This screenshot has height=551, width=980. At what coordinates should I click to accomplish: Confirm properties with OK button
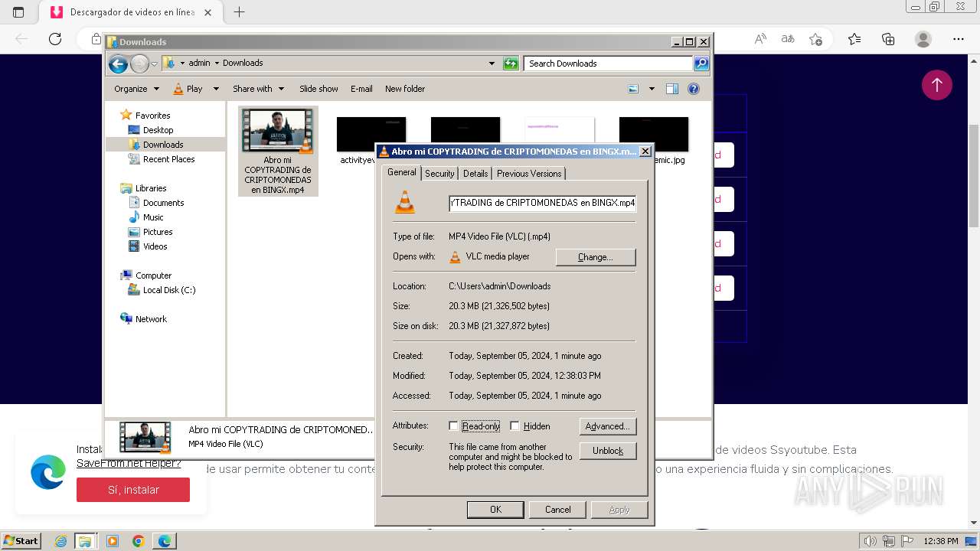pyautogui.click(x=495, y=510)
